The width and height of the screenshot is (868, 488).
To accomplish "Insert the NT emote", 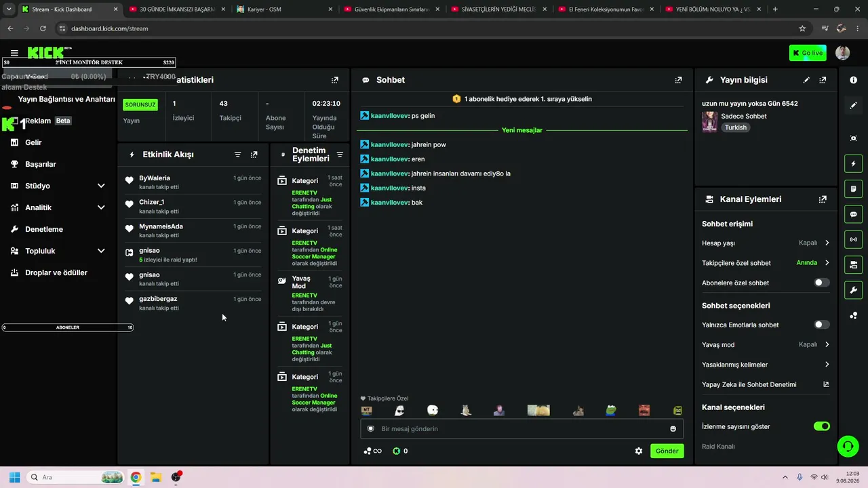I will click(x=367, y=410).
